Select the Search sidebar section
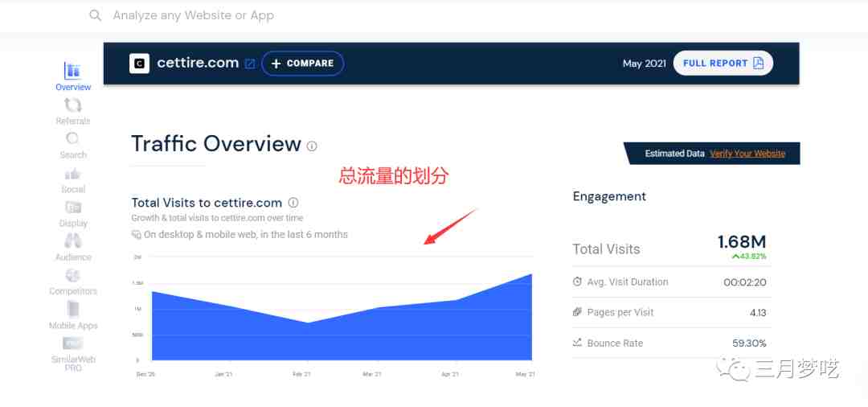The image size is (868, 407). pos(72,146)
